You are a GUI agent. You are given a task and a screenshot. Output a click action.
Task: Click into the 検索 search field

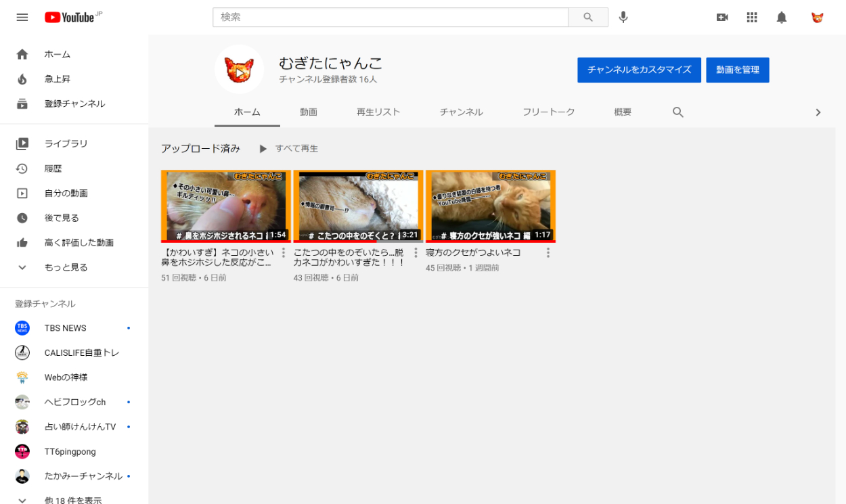[x=391, y=18]
